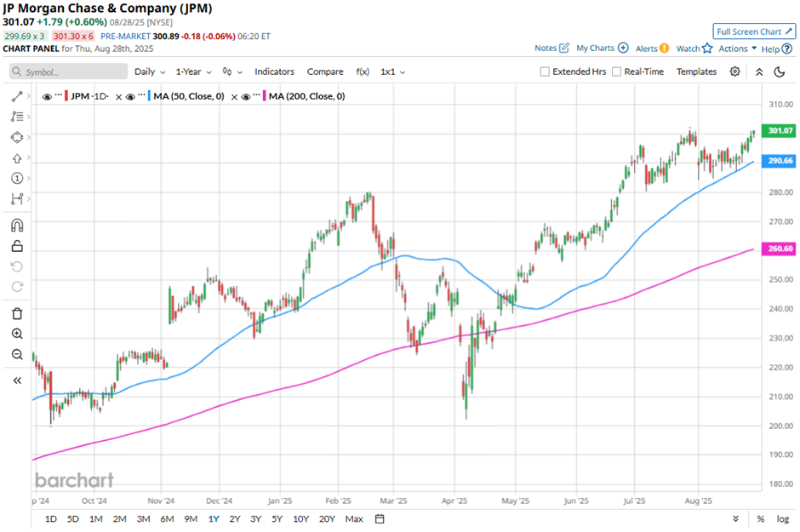This screenshot has width=800, height=532.
Task: Open options dots for MA 200
Action: coord(257,95)
